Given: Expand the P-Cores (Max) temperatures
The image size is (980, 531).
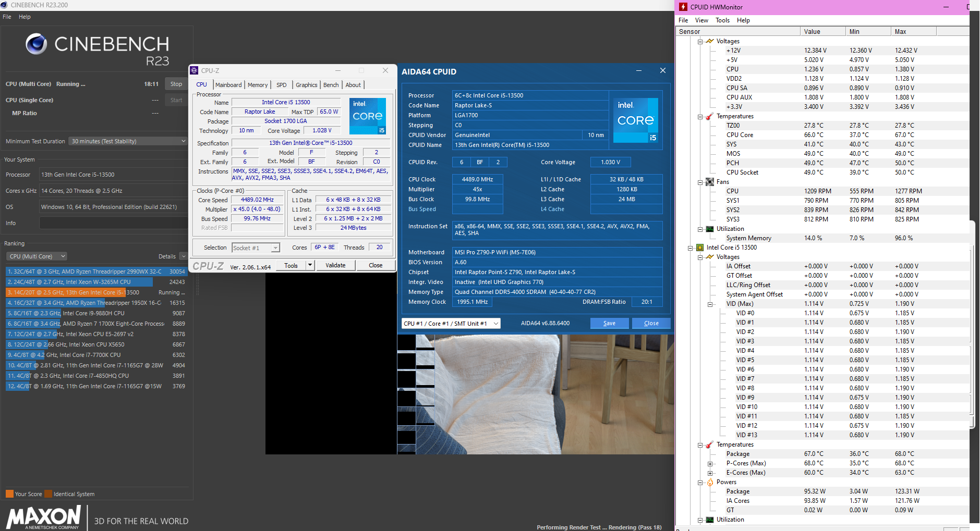Looking at the screenshot, I should point(710,463).
